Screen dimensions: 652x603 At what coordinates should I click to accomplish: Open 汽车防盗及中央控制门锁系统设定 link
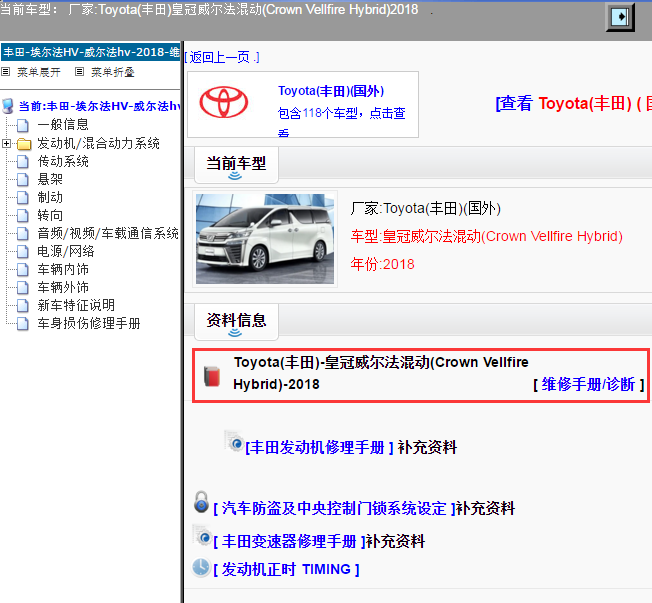click(334, 508)
